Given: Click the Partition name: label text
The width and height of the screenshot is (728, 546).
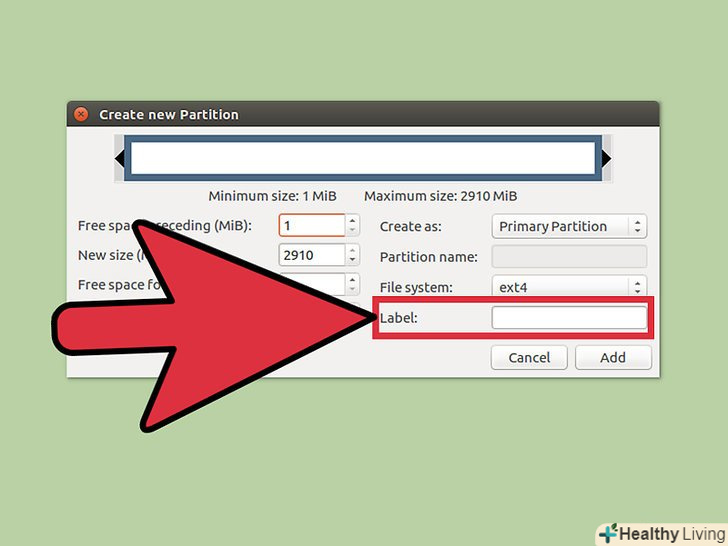Looking at the screenshot, I should tap(429, 257).
